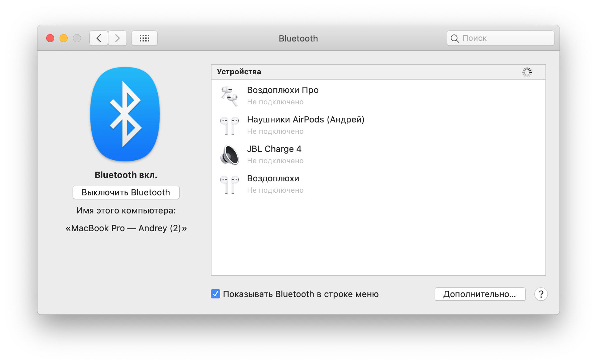The width and height of the screenshot is (597, 364).
Task: Click the Устройства list header
Action: tap(378, 72)
